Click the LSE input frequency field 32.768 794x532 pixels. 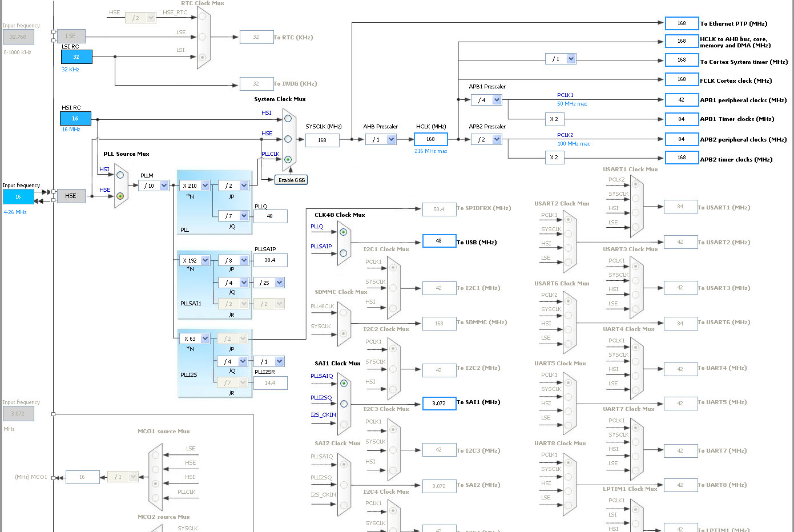tap(18, 37)
